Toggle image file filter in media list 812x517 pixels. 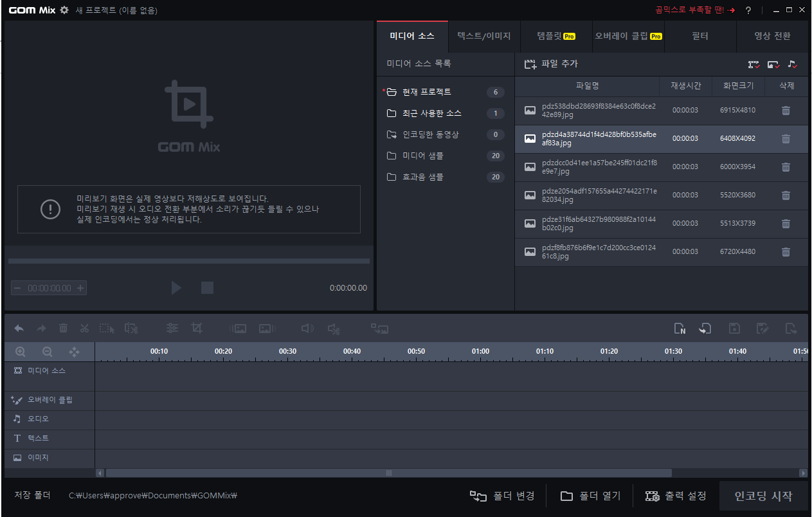[773, 64]
